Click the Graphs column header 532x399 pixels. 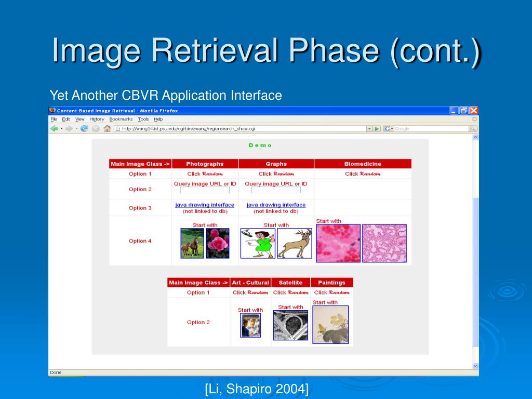pos(276,164)
